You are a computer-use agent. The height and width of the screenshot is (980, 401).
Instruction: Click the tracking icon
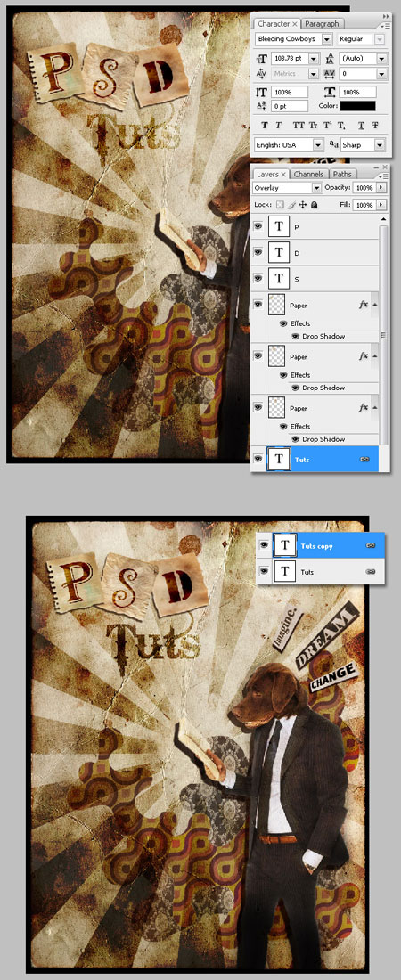[331, 74]
